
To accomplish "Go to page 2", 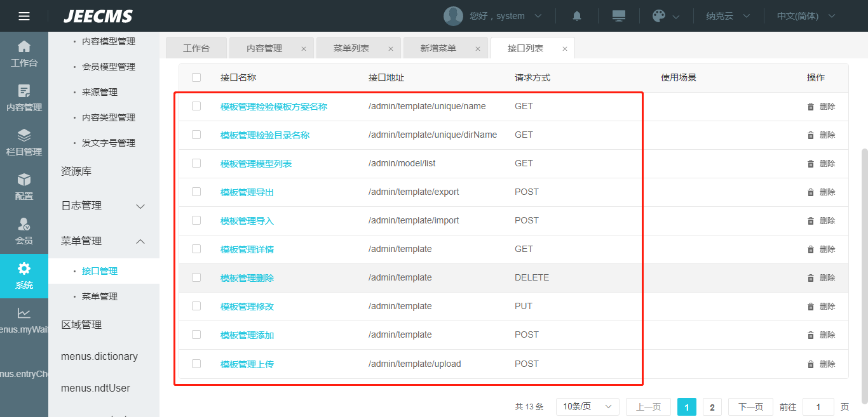I will click(x=712, y=407).
